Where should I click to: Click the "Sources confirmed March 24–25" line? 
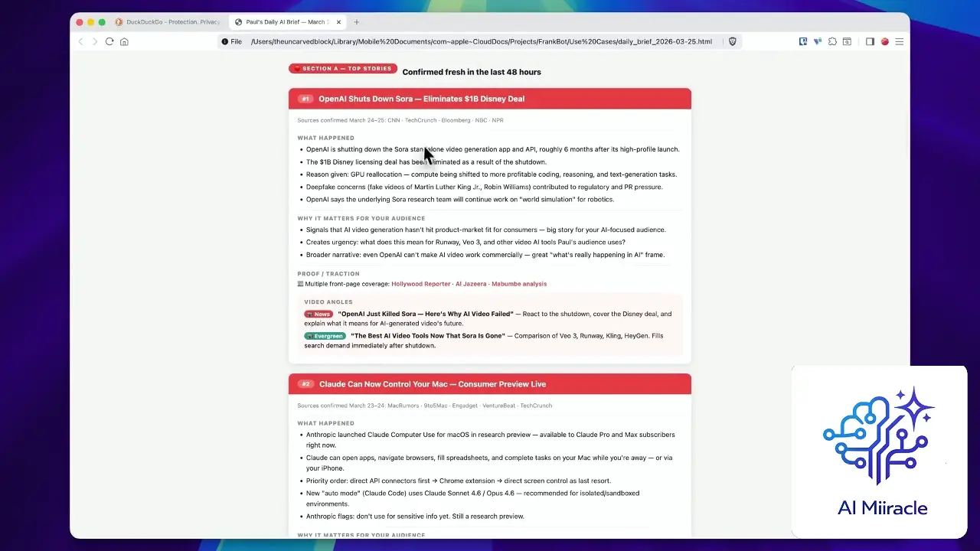[x=400, y=120]
